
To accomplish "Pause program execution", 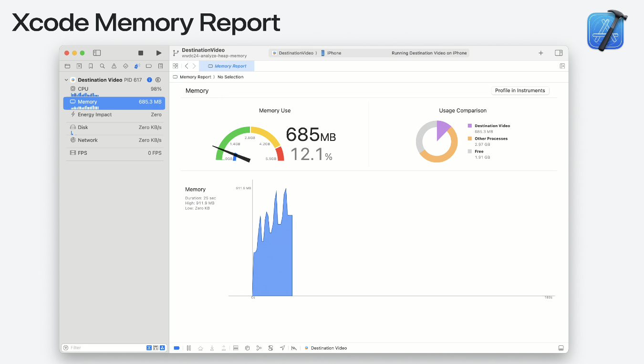I will click(189, 348).
